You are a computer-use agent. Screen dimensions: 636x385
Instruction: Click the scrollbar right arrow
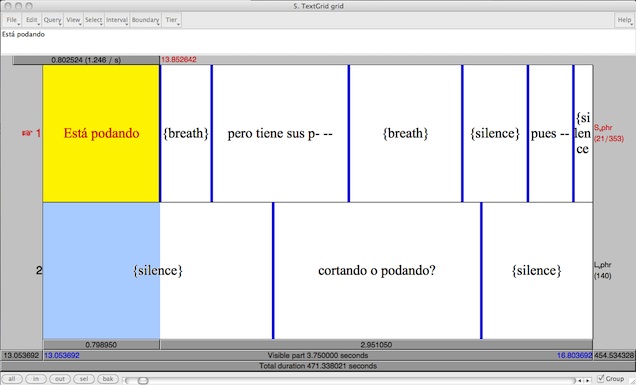click(587, 381)
